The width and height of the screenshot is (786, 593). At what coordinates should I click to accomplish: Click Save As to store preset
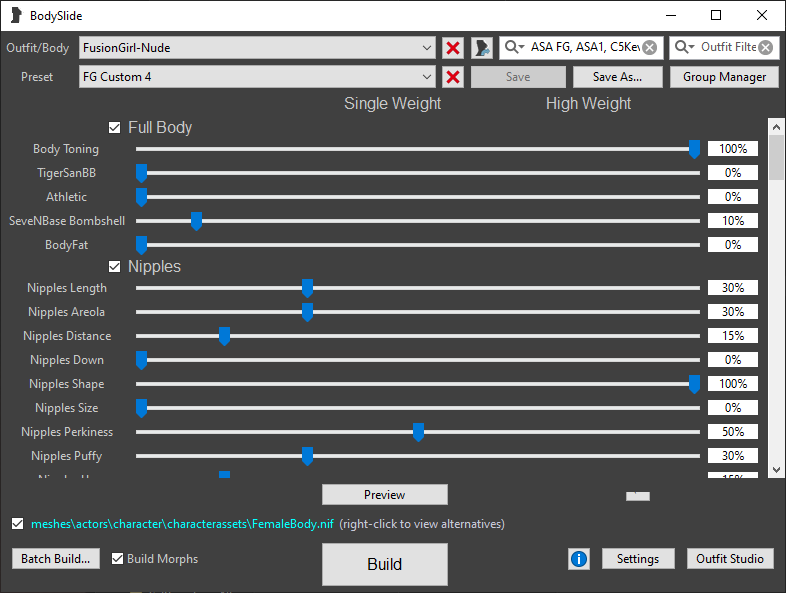(617, 77)
